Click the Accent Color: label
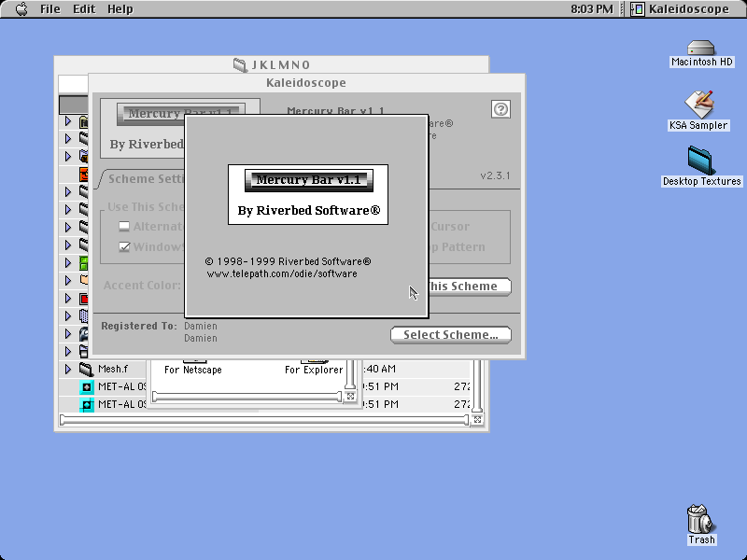Screen dimensions: 747x560 pos(142,286)
